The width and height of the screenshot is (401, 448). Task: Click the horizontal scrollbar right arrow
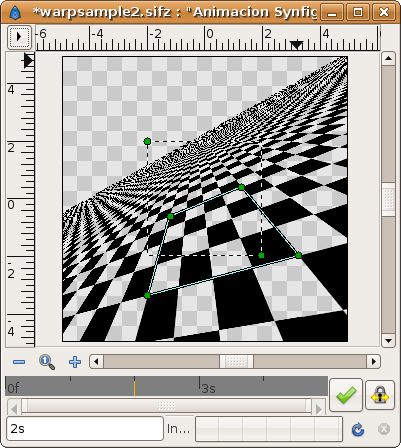tap(374, 361)
